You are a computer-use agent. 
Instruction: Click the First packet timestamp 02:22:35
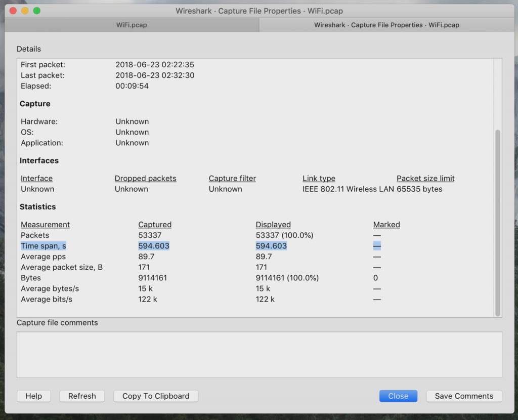tap(155, 64)
